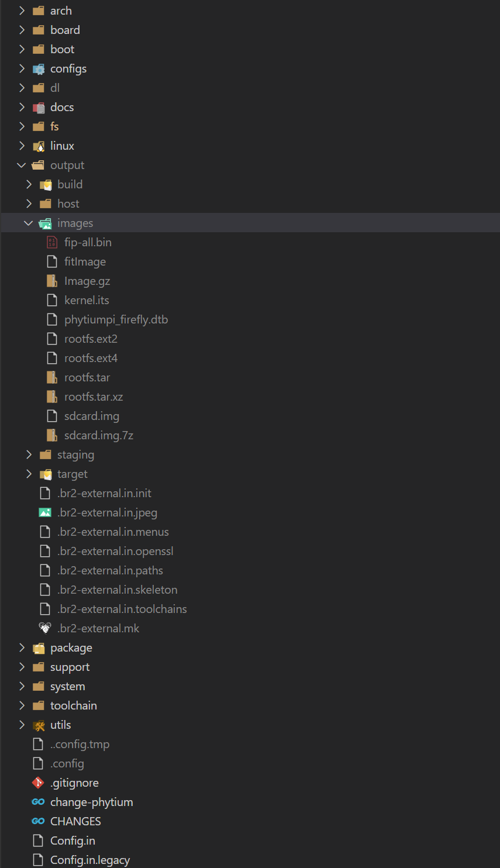The width and height of the screenshot is (500, 868).
Task: Expand the arch folder
Action: 22,10
